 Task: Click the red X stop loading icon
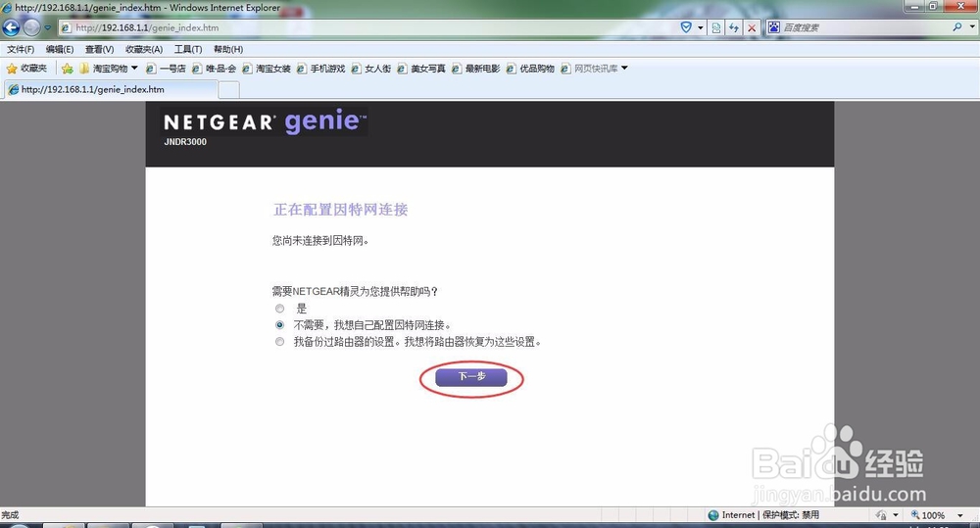752,27
